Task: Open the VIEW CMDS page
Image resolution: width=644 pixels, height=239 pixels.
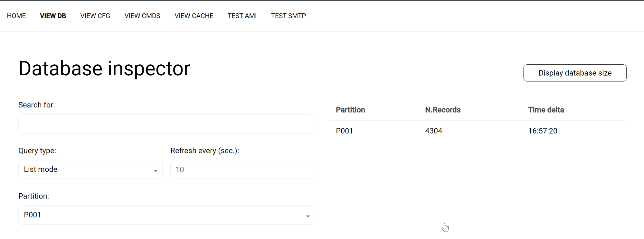Action: point(142,16)
